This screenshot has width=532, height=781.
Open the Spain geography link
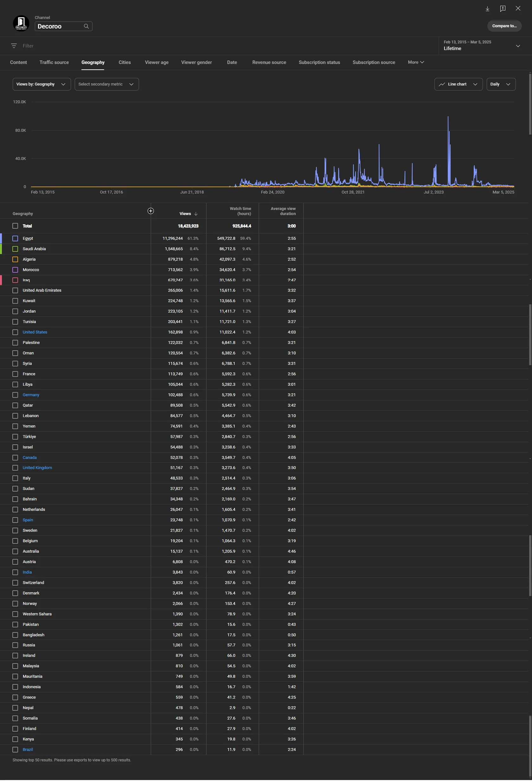click(x=28, y=520)
